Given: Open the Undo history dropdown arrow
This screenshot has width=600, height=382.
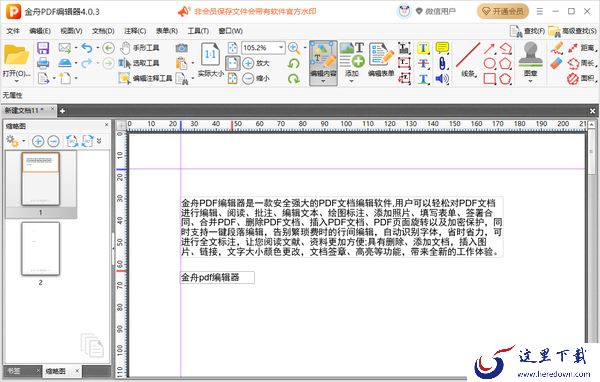Looking at the screenshot, I should [98, 48].
